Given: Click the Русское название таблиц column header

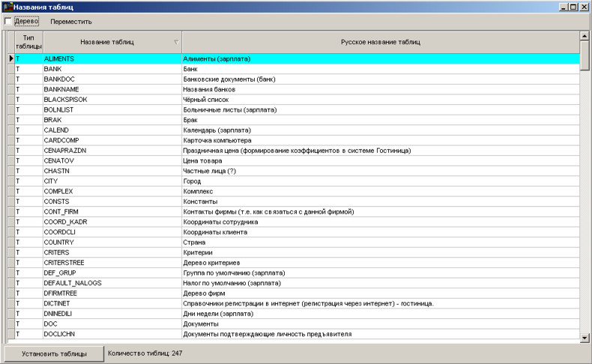Looking at the screenshot, I should pyautogui.click(x=381, y=42).
